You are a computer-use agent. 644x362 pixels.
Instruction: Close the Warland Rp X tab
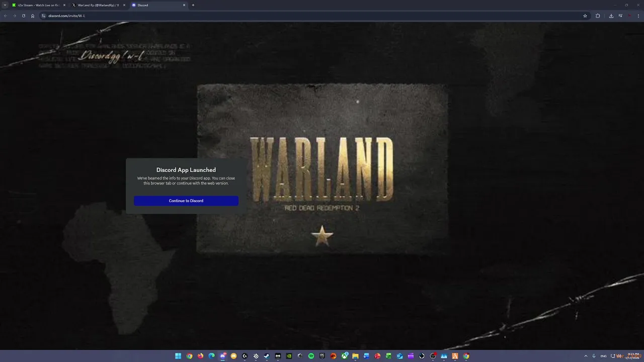click(124, 5)
